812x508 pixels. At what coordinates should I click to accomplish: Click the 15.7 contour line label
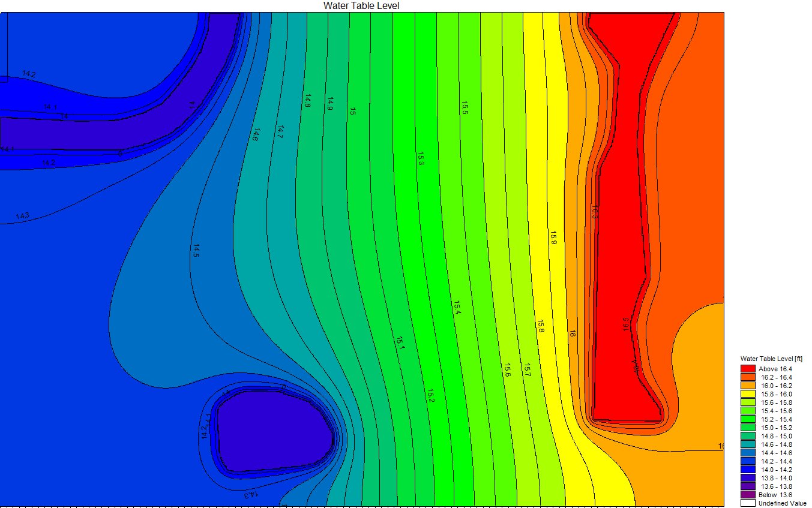click(x=527, y=370)
